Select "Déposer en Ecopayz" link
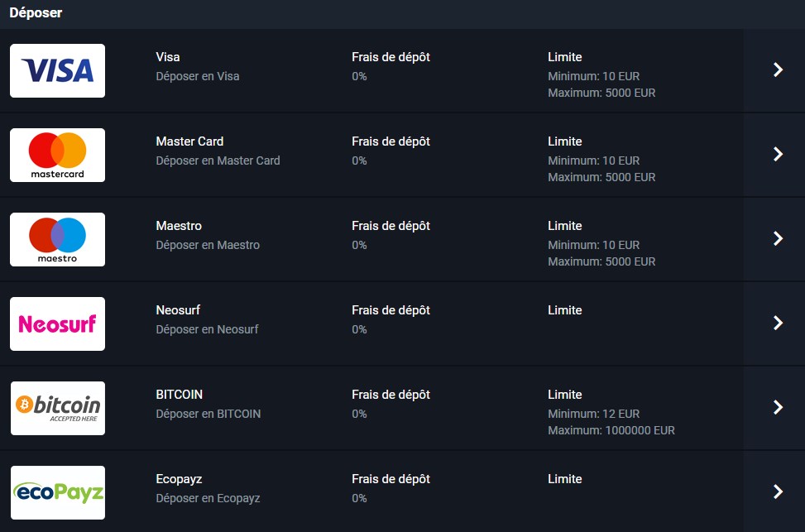Screen dimensions: 805x532 [x=208, y=498]
